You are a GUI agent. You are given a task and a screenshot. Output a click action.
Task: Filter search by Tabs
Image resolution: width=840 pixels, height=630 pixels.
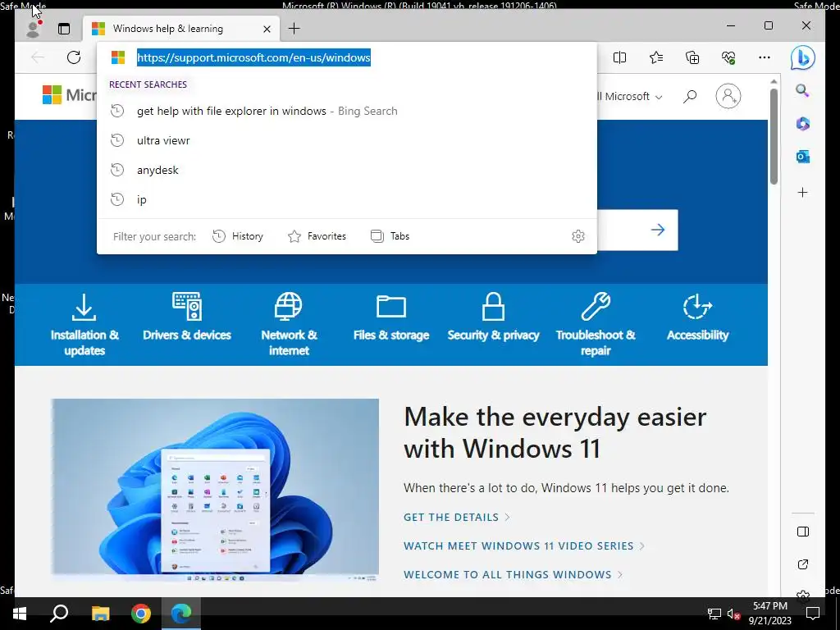[390, 236]
